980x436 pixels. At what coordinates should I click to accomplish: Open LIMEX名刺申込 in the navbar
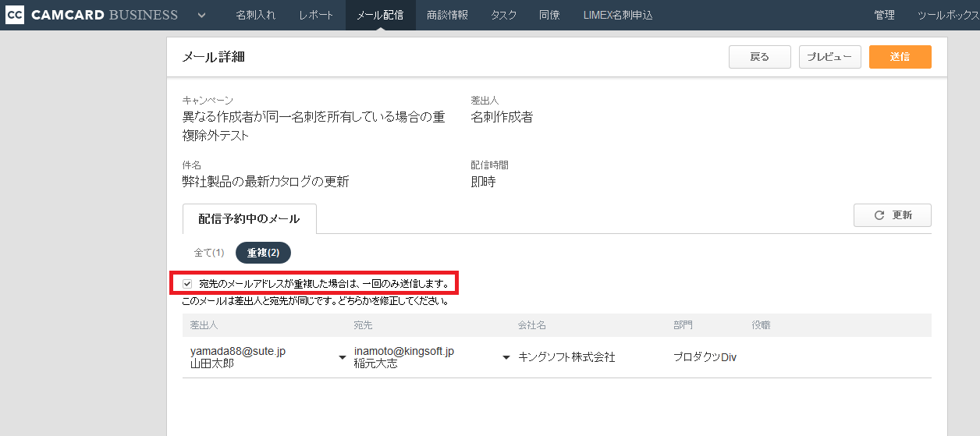pos(618,15)
